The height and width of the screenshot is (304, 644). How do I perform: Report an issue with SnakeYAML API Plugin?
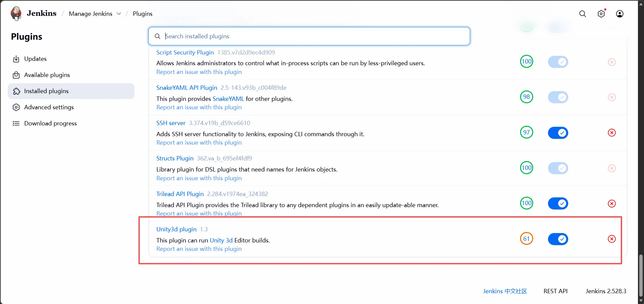click(199, 107)
